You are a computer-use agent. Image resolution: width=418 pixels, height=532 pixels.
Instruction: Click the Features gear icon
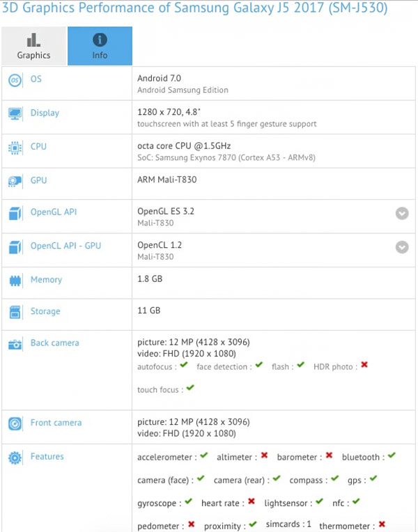click(15, 457)
